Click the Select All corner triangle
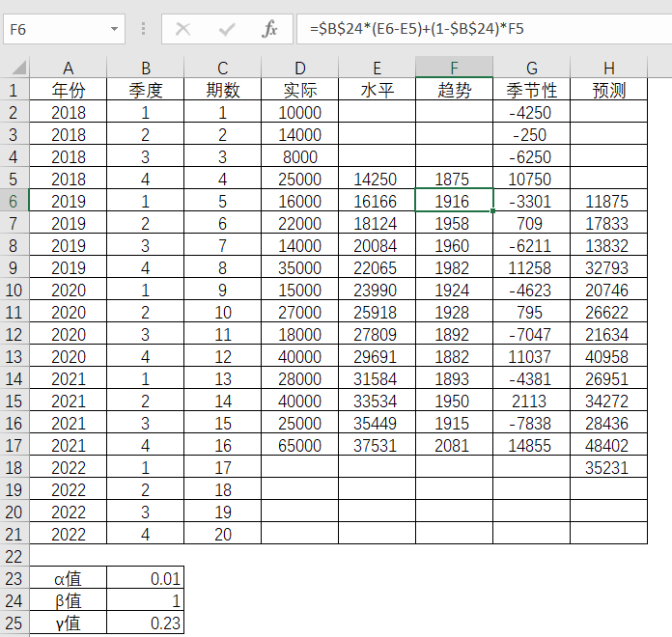This screenshot has width=672, height=637. (15, 68)
